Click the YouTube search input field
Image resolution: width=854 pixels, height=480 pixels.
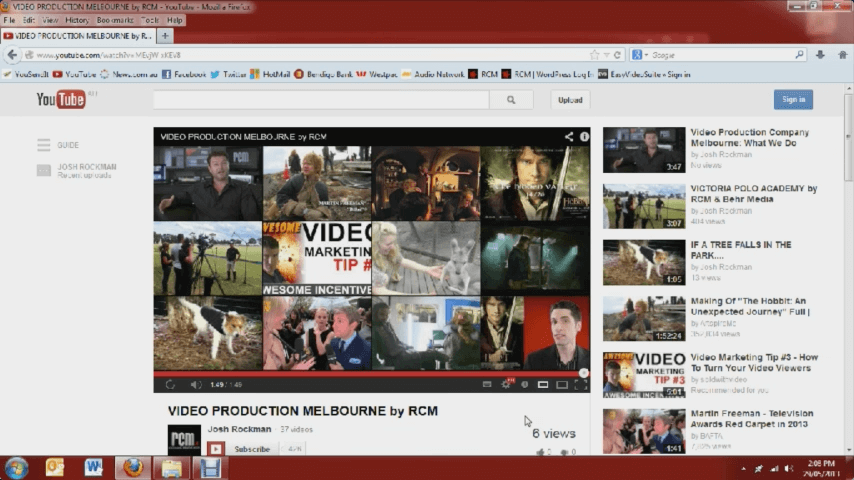321,100
